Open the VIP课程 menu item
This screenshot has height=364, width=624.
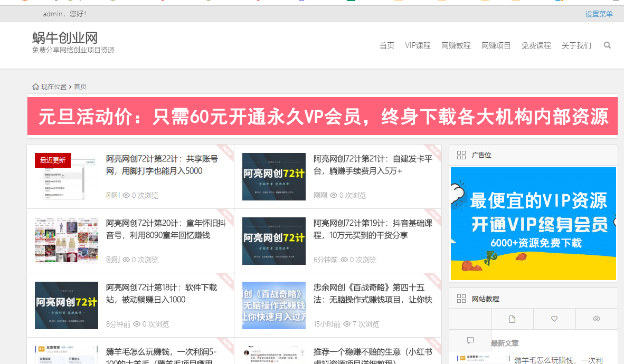point(418,45)
